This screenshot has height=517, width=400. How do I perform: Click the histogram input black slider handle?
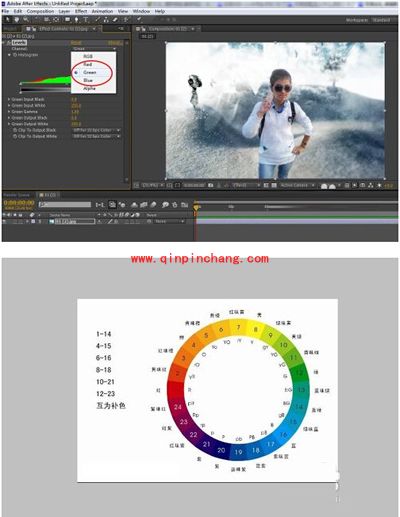tap(21, 83)
